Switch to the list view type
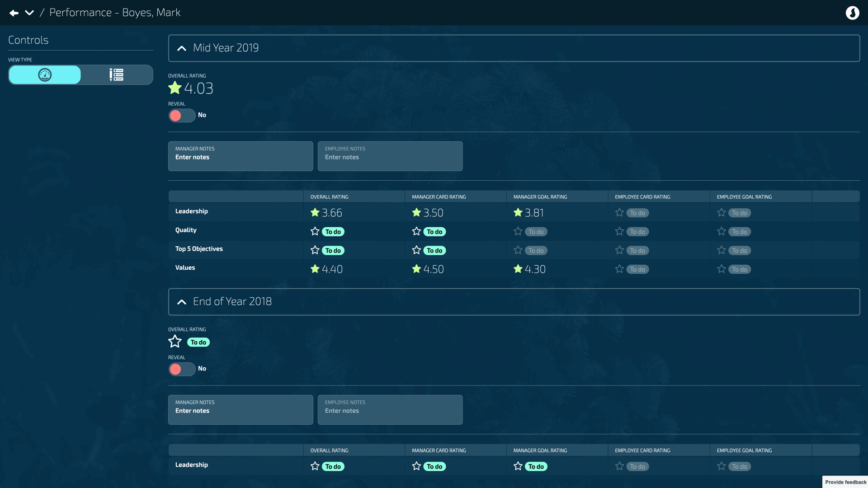 (116, 75)
